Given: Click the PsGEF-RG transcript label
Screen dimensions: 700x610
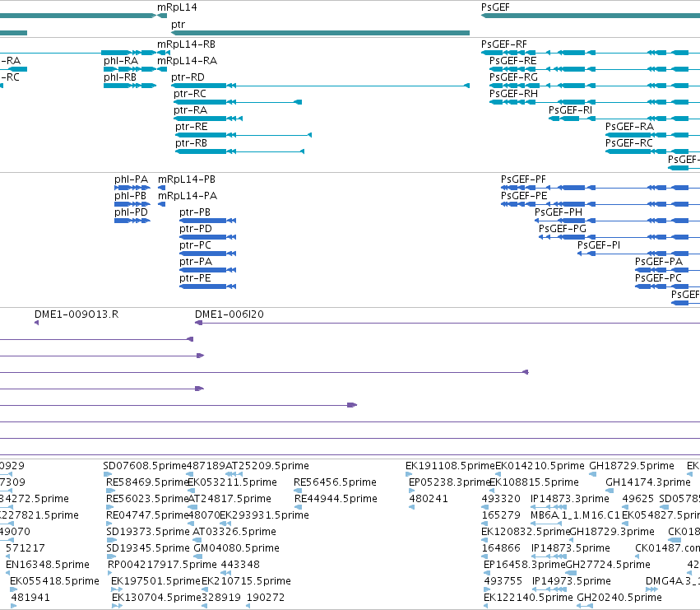Looking at the screenshot, I should 514,77.
